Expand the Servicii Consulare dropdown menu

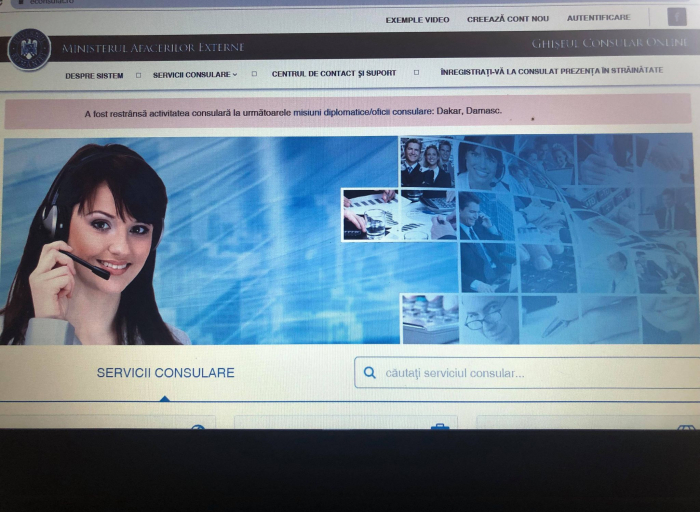point(195,75)
